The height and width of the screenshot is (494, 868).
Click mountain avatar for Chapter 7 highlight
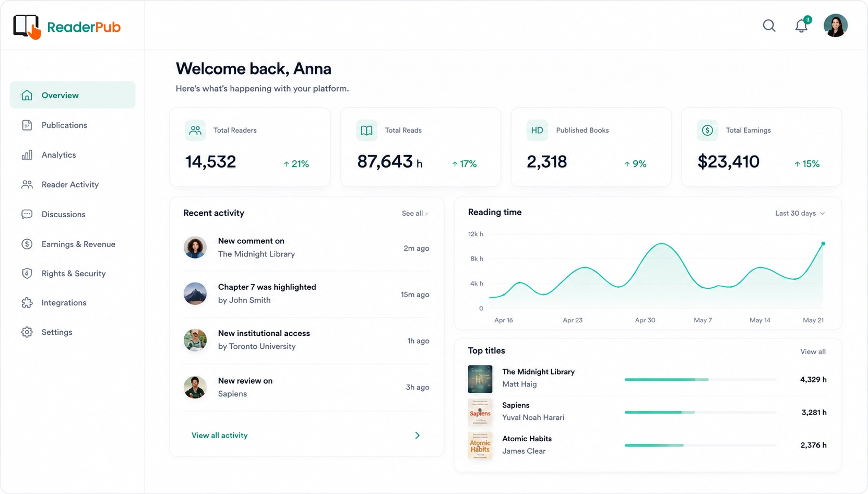coord(195,293)
